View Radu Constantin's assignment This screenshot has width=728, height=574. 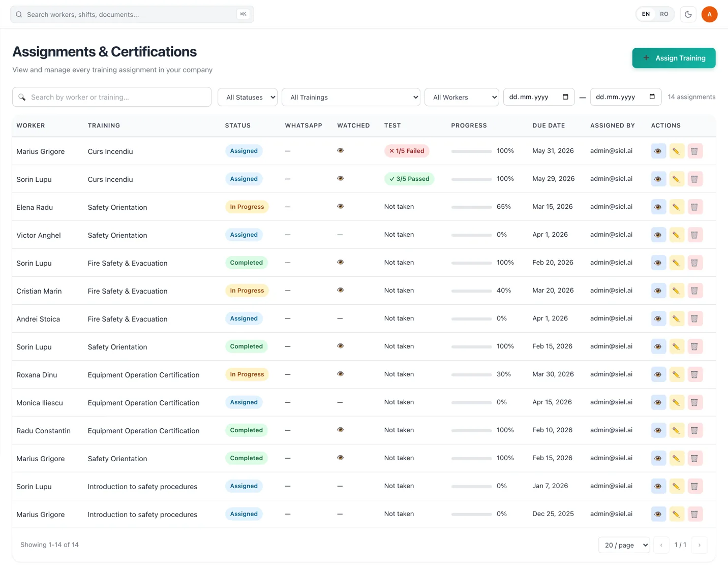[658, 430]
